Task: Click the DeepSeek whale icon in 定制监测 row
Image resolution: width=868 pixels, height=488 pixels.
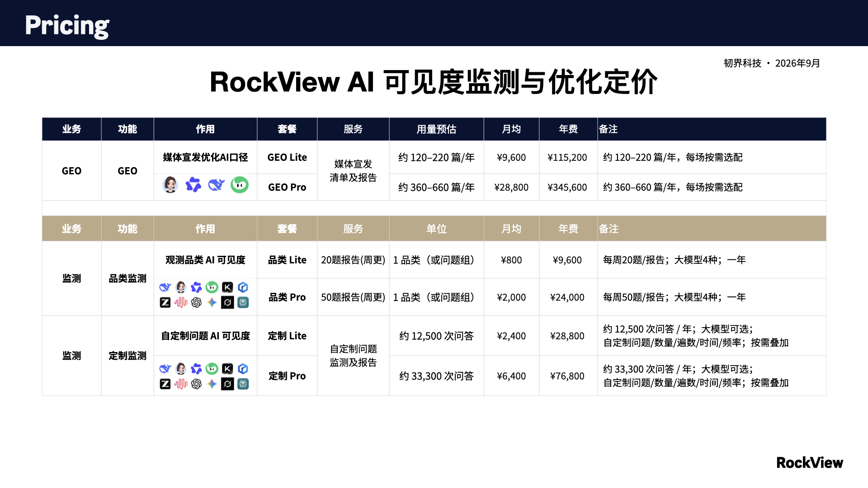Action: 165,369
